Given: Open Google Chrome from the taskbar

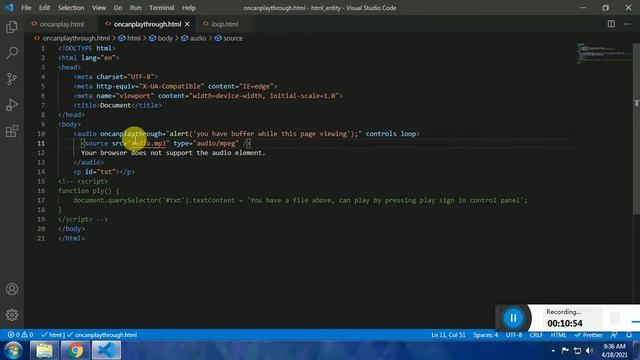Looking at the screenshot, I should tap(76, 350).
